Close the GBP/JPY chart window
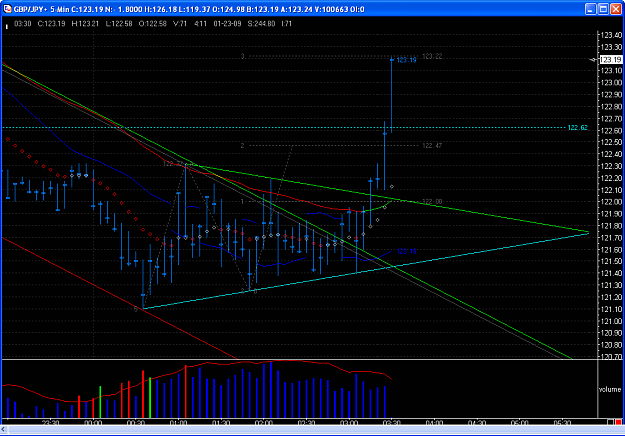Screen dimensions: 625x436 click(616, 9)
